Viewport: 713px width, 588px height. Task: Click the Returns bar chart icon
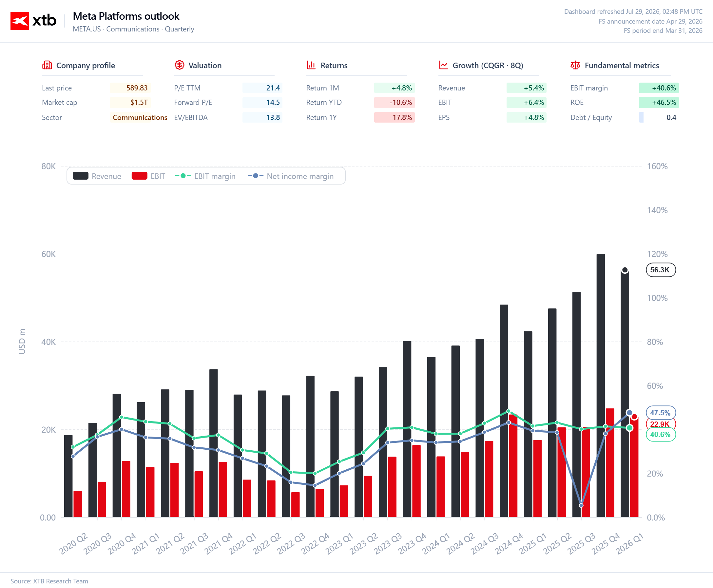311,65
